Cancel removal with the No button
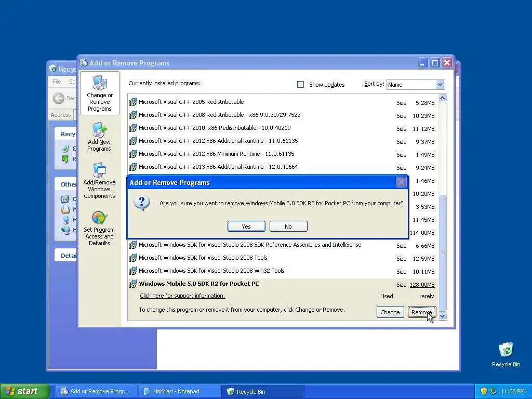 288,227
